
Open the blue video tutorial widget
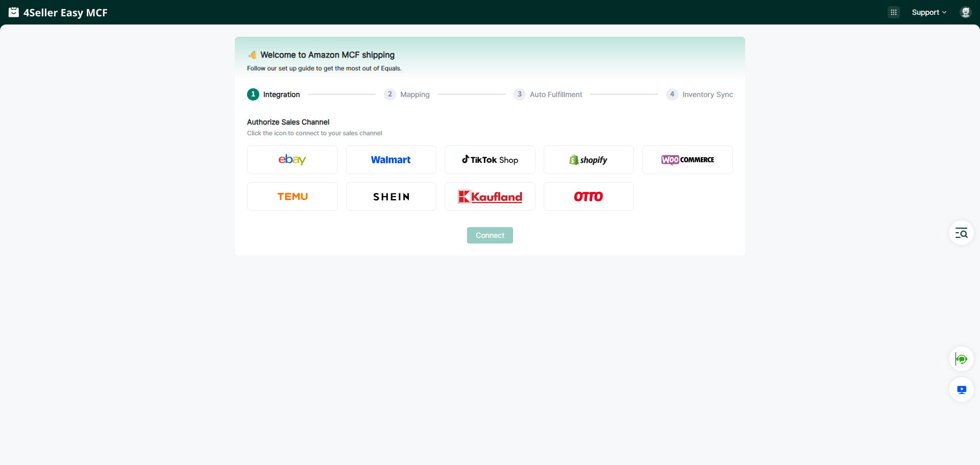point(961,390)
